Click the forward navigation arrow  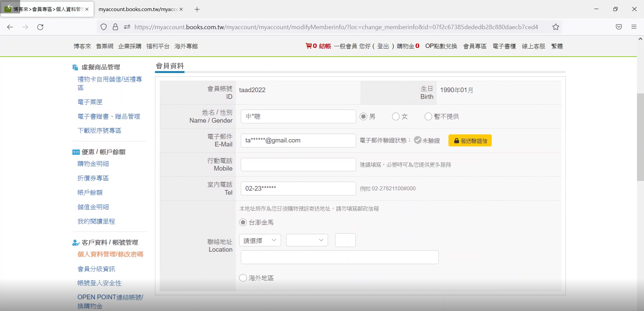[25, 27]
